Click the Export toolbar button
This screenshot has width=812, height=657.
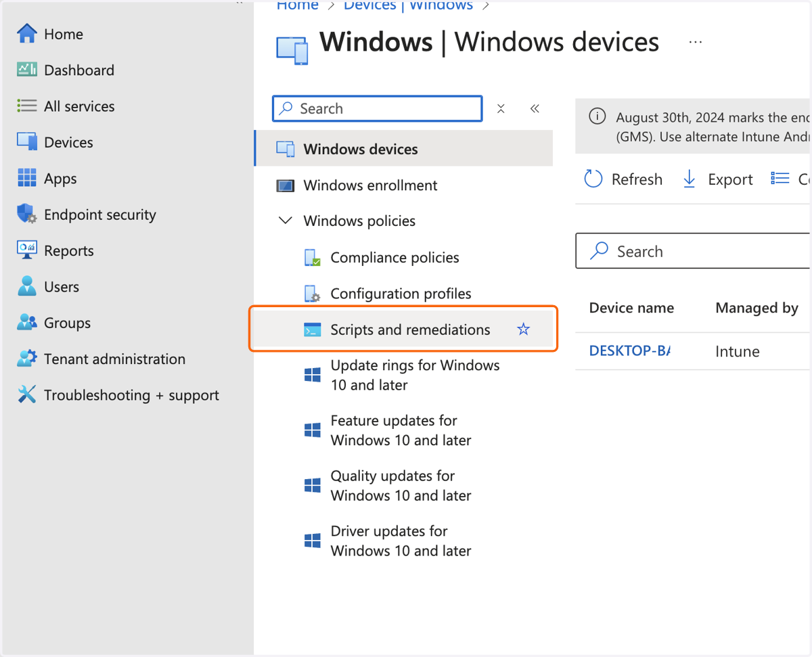click(x=717, y=179)
